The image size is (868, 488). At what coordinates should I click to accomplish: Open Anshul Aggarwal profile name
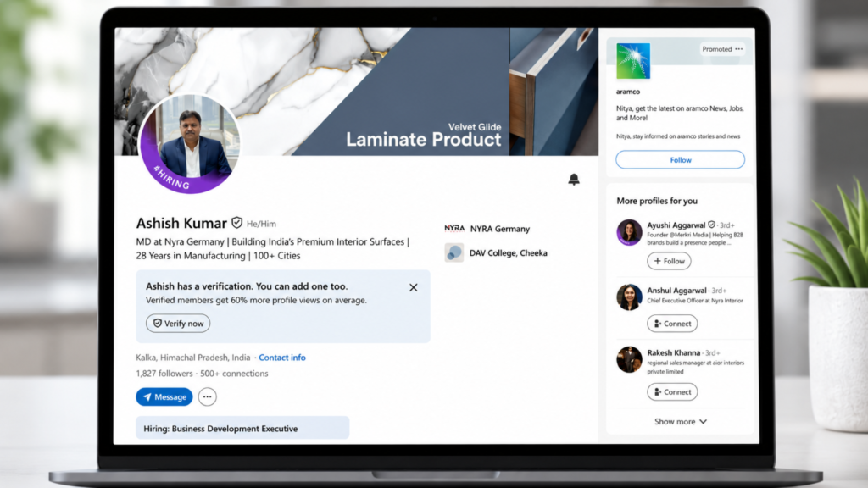(x=676, y=290)
